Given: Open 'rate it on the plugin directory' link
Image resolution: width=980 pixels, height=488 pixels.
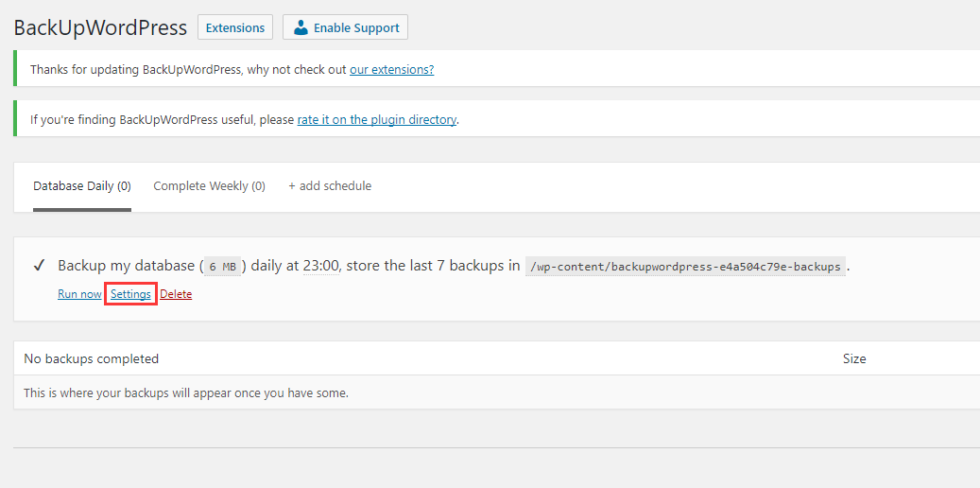Looking at the screenshot, I should click(376, 120).
